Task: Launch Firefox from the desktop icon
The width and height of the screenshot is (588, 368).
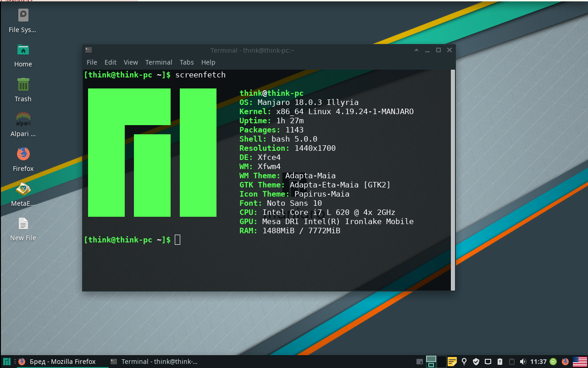Action: [x=23, y=160]
